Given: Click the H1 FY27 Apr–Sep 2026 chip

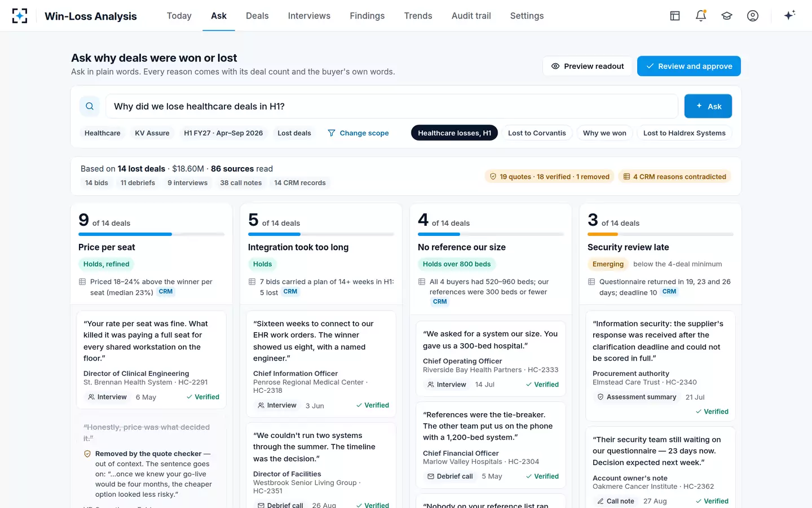Looking at the screenshot, I should coord(223,133).
